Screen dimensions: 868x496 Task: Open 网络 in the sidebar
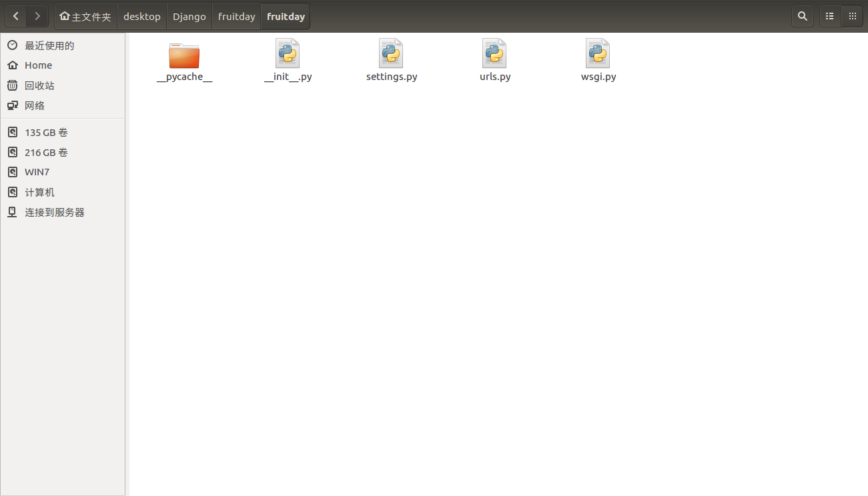63,105
